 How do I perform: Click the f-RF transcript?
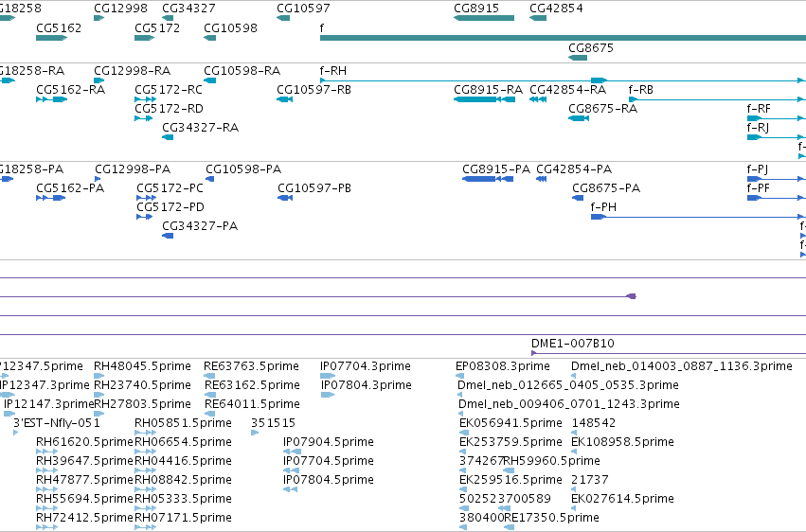[x=777, y=118]
